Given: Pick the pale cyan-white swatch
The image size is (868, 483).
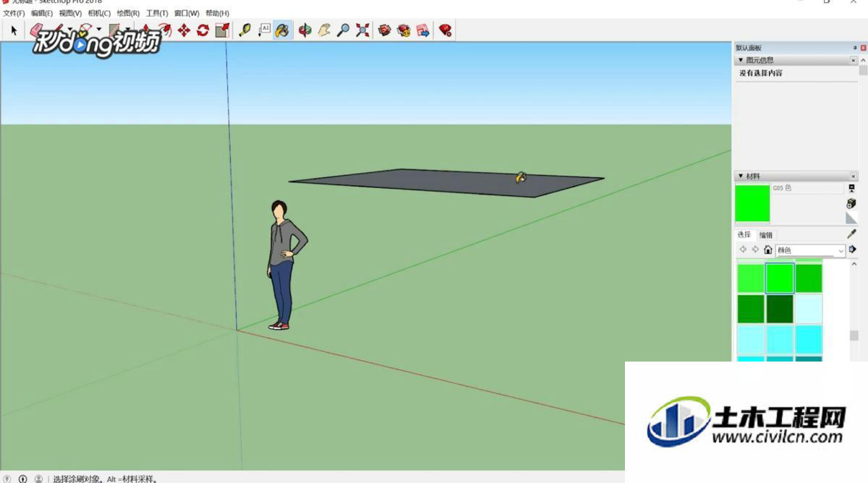Looking at the screenshot, I should tap(809, 308).
